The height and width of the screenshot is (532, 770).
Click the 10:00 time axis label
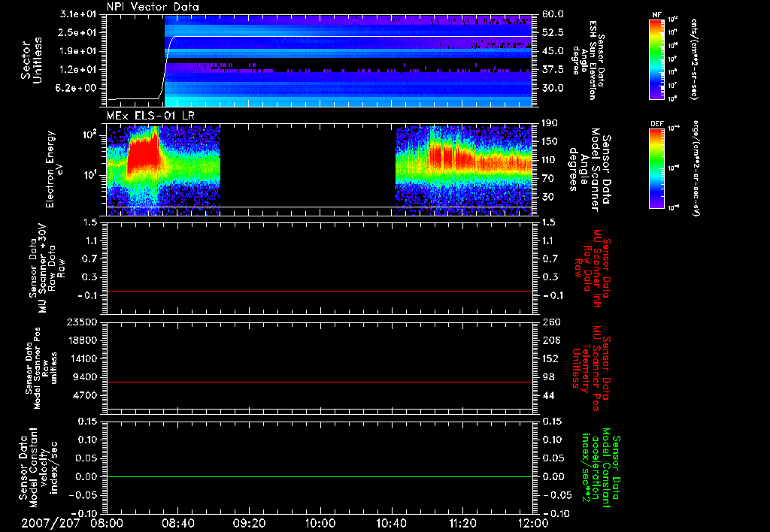tap(320, 523)
